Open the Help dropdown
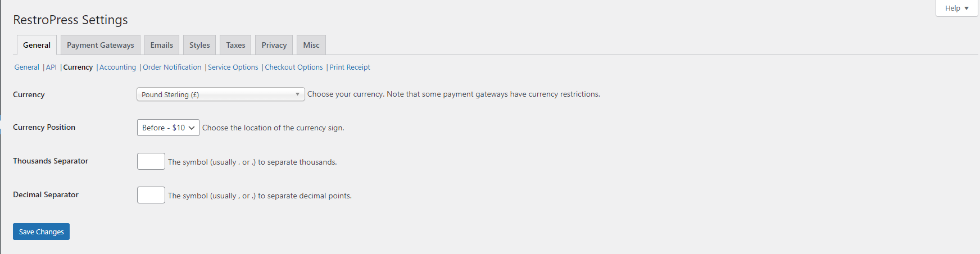Screen dimensions: 980x254 (956, 8)
